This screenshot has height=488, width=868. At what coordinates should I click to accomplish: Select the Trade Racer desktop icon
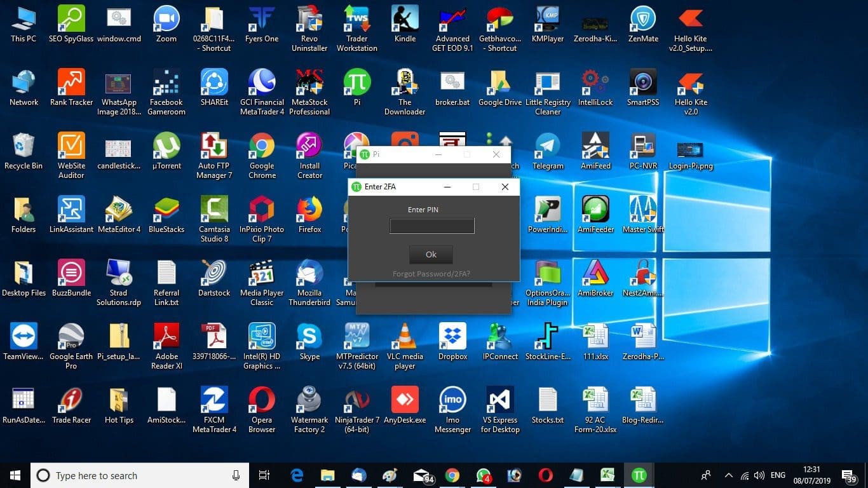(x=71, y=405)
